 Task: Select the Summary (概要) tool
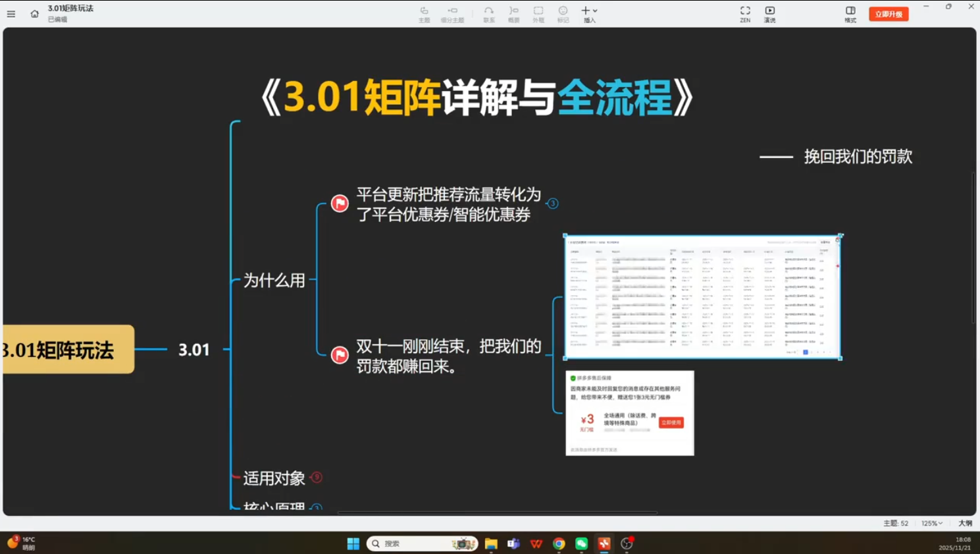pos(513,14)
